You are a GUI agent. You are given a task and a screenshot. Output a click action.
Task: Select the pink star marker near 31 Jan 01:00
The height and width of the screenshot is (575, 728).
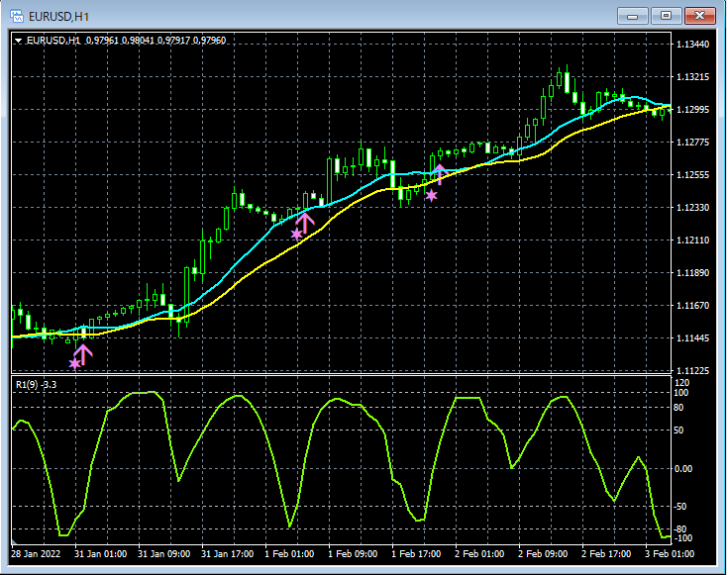coord(74,364)
